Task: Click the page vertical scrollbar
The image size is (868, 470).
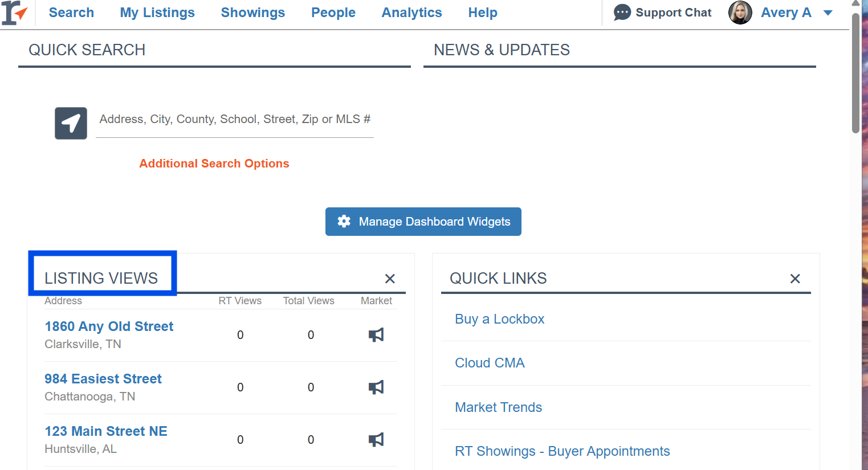Action: (x=855, y=74)
